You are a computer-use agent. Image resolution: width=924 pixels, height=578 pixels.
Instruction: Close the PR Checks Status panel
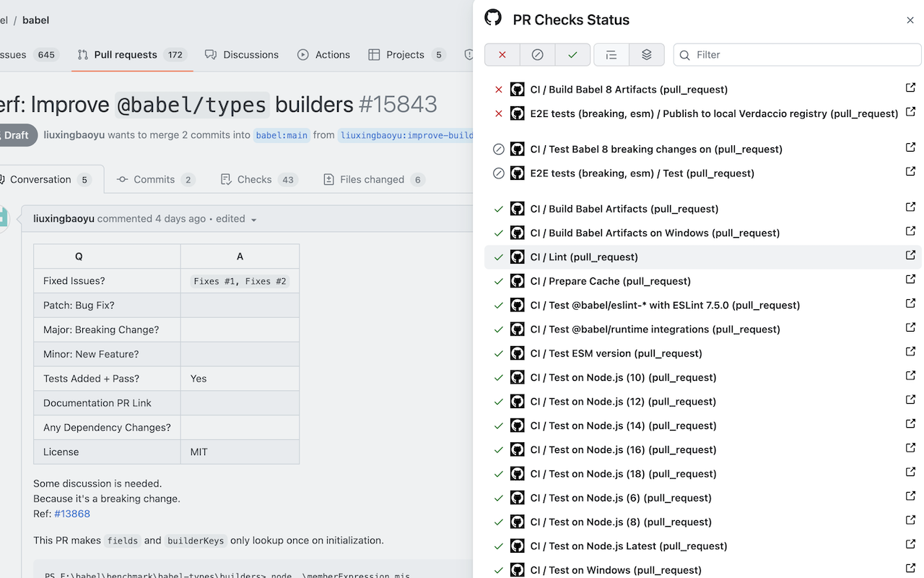click(910, 20)
